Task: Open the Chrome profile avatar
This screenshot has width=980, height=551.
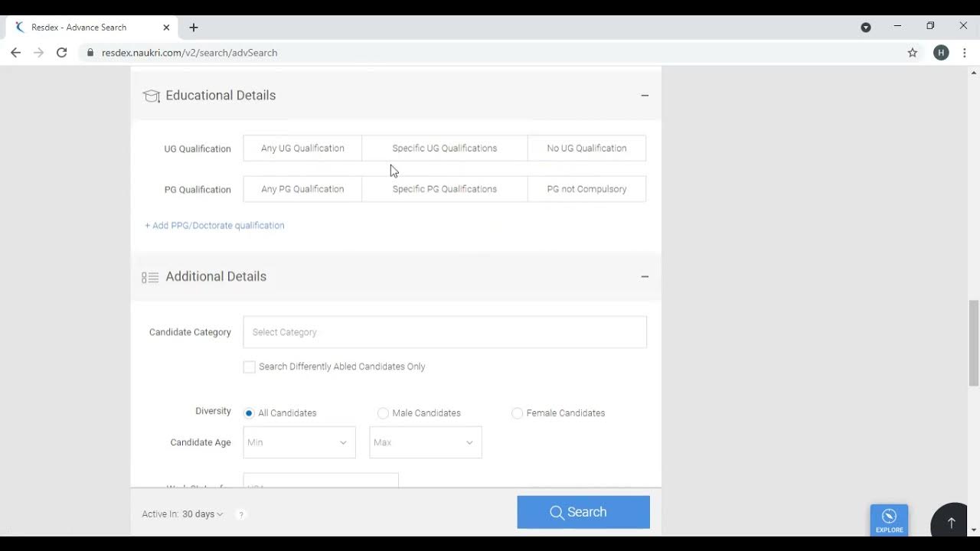Action: [941, 53]
